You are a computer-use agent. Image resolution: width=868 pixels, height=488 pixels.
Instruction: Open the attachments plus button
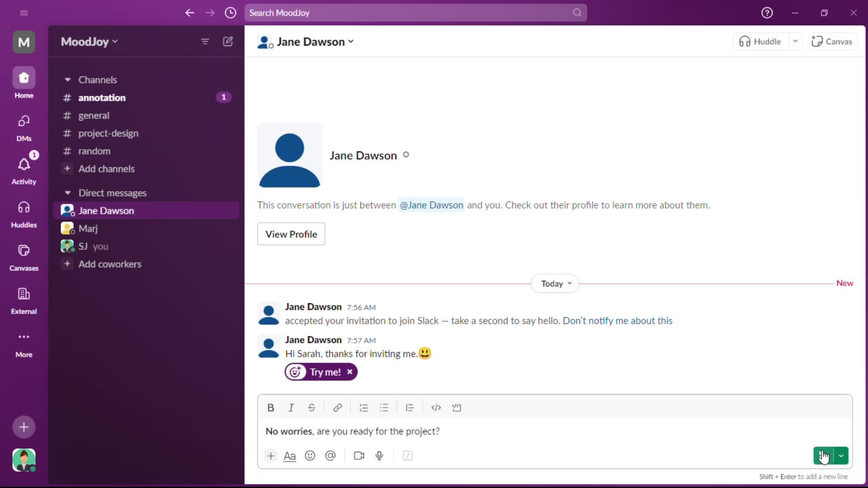tap(270, 456)
